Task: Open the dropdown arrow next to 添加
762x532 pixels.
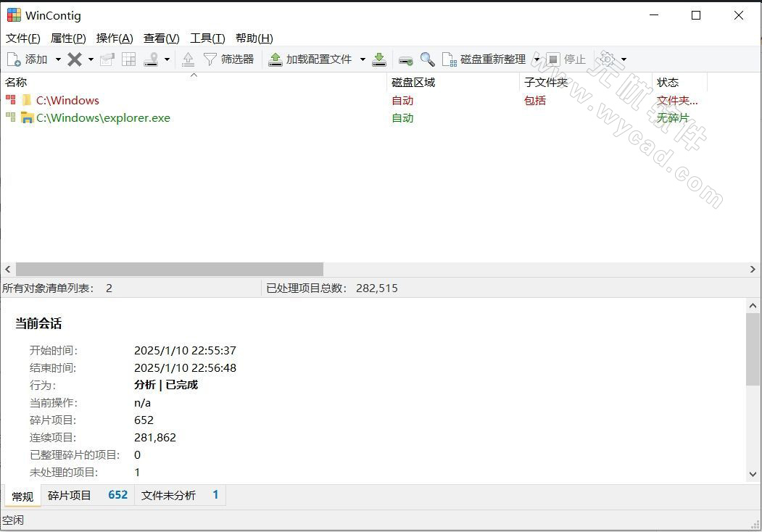Action: pos(58,59)
